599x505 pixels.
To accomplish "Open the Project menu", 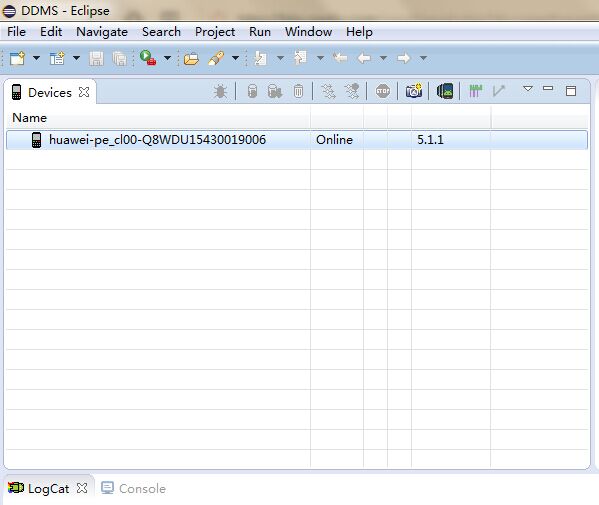I will coord(215,32).
